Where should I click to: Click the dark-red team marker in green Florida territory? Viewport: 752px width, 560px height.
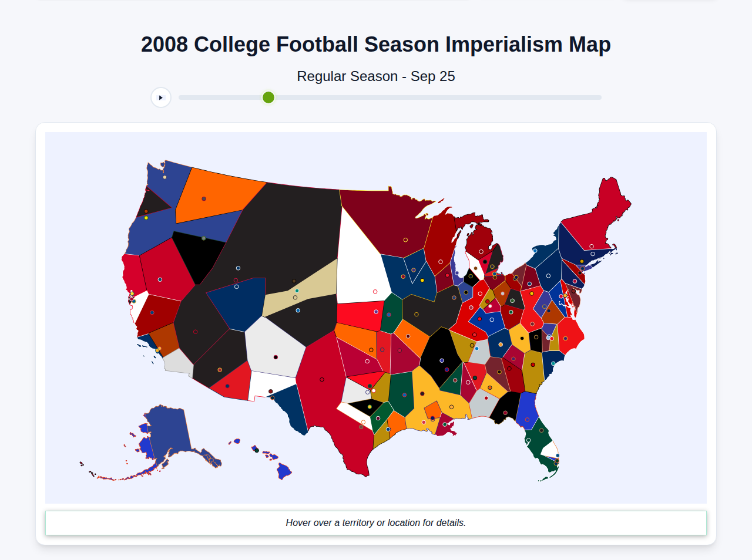coord(541,430)
